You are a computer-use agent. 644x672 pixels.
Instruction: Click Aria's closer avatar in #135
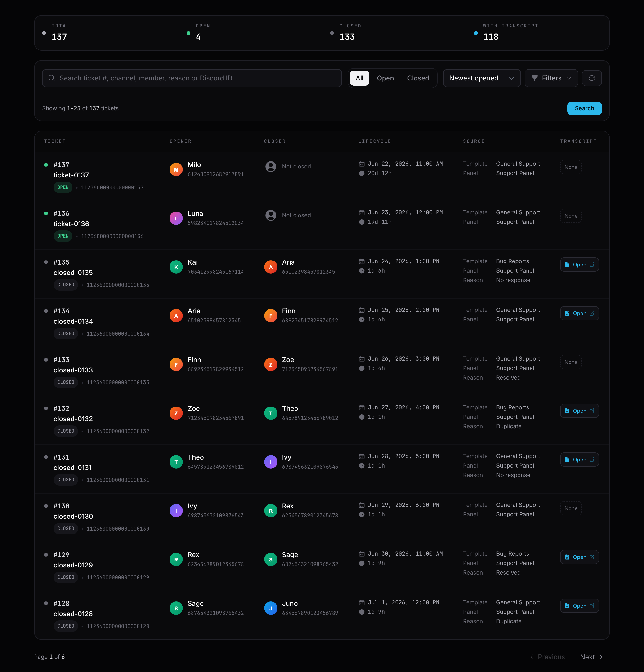point(271,267)
